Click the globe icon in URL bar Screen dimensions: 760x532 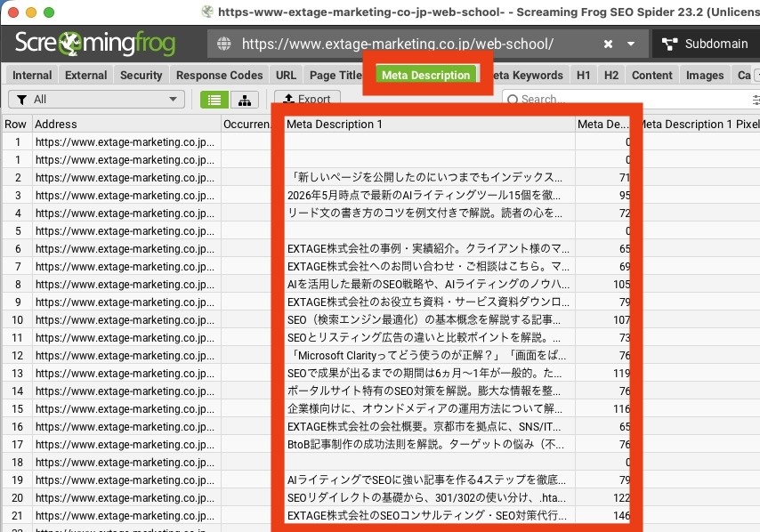(x=224, y=44)
